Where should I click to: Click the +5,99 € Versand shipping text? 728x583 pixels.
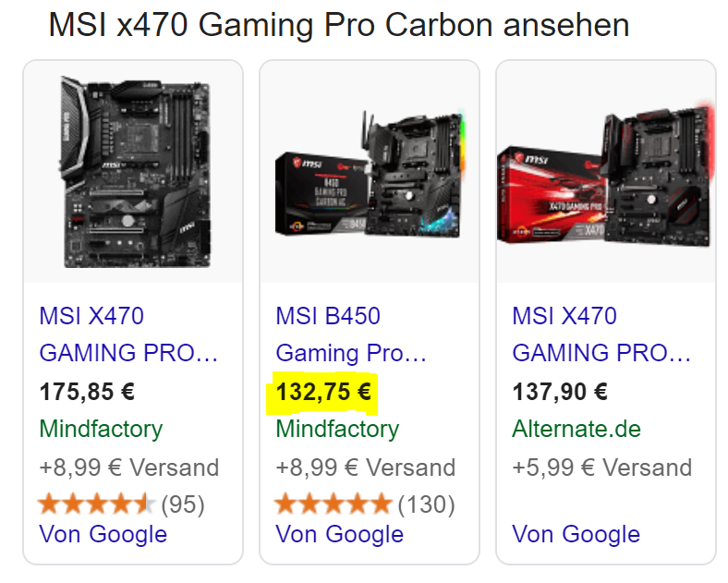601,467
